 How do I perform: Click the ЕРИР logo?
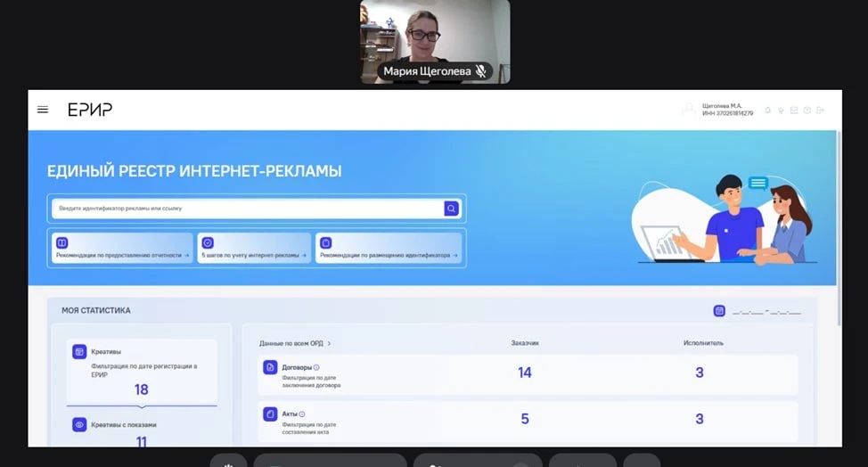click(90, 110)
